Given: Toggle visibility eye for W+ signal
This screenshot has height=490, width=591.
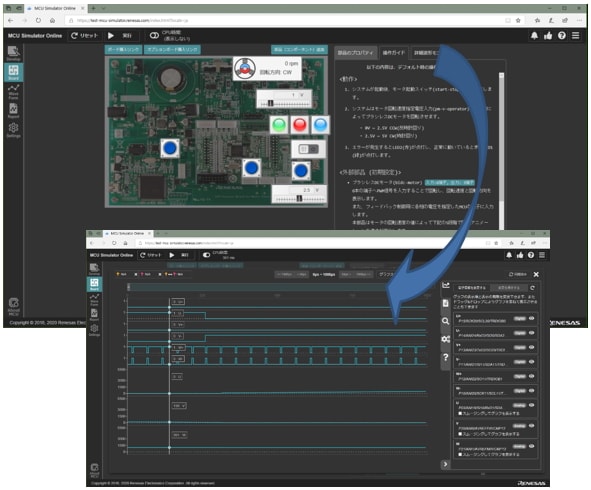Looking at the screenshot, I should click(x=531, y=376).
